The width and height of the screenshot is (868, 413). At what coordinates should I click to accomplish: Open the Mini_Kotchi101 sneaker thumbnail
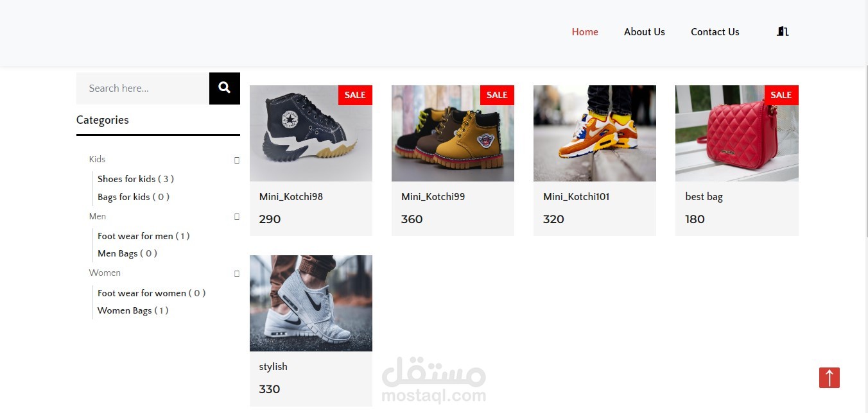click(595, 133)
